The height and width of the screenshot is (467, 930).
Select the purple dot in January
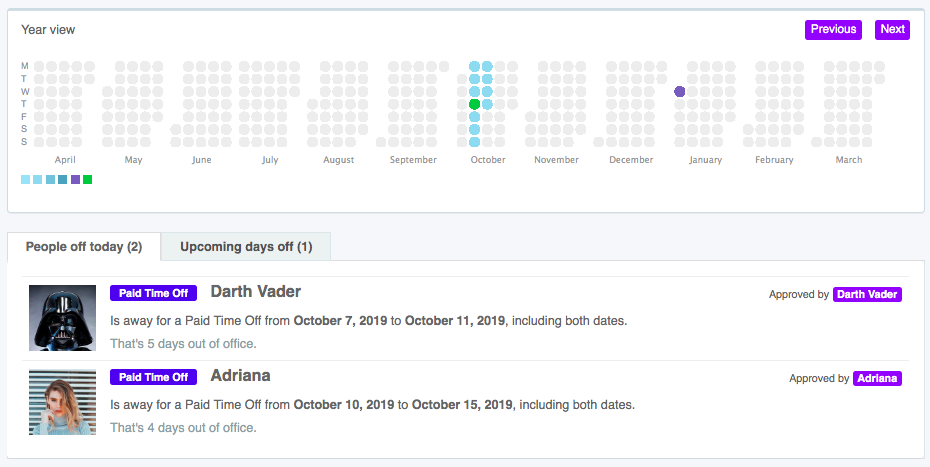680,91
